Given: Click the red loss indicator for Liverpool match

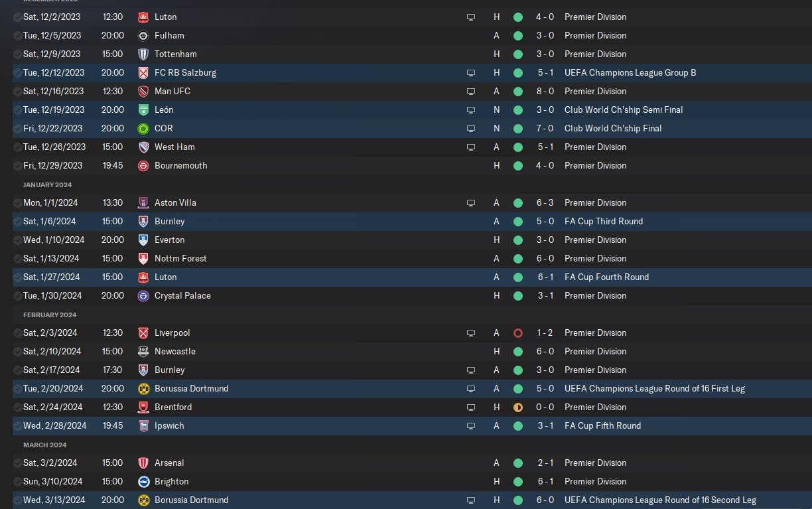Looking at the screenshot, I should pyautogui.click(x=517, y=332).
